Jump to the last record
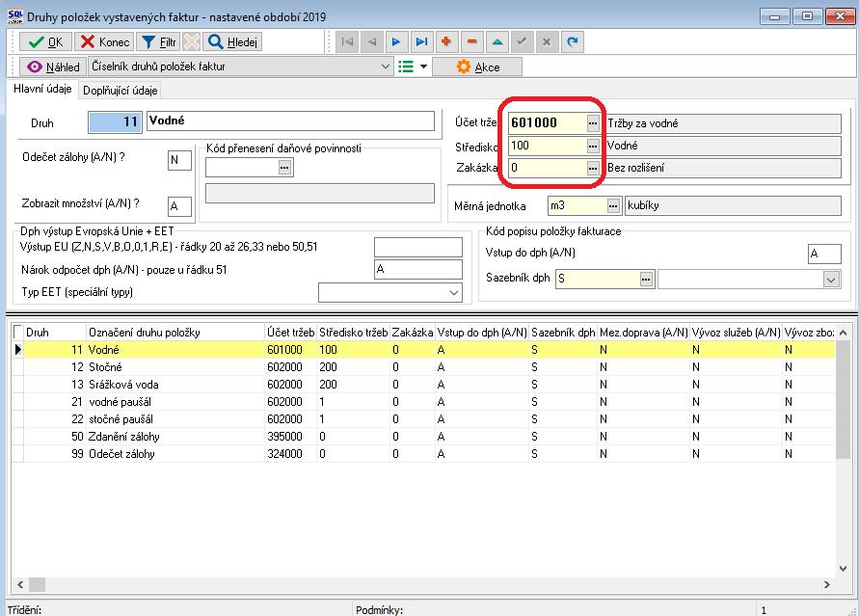859x616 pixels. pos(422,41)
